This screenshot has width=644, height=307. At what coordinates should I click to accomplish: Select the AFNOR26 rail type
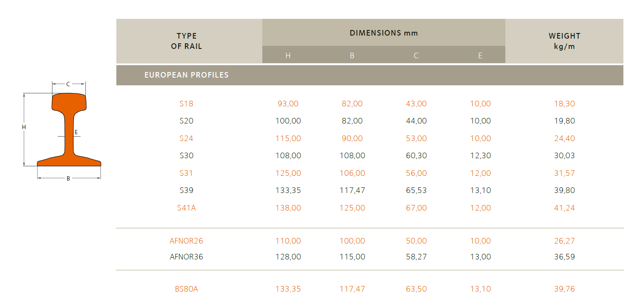click(x=186, y=241)
